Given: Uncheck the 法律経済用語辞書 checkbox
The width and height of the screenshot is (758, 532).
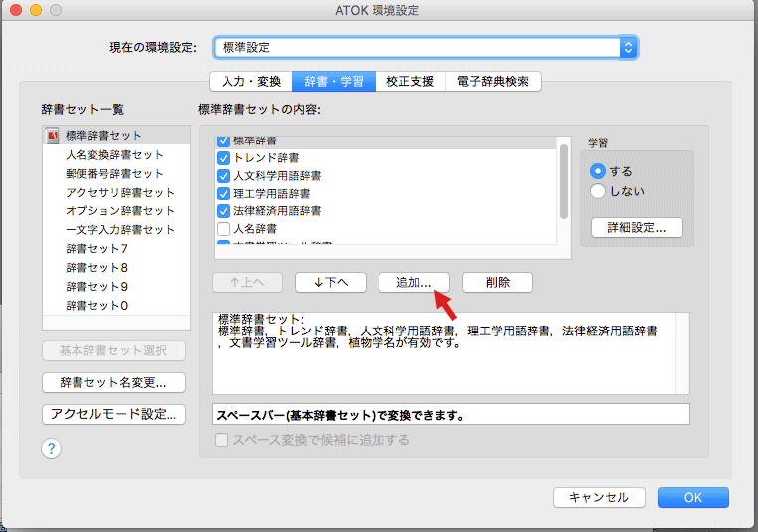Looking at the screenshot, I should 224,211.
